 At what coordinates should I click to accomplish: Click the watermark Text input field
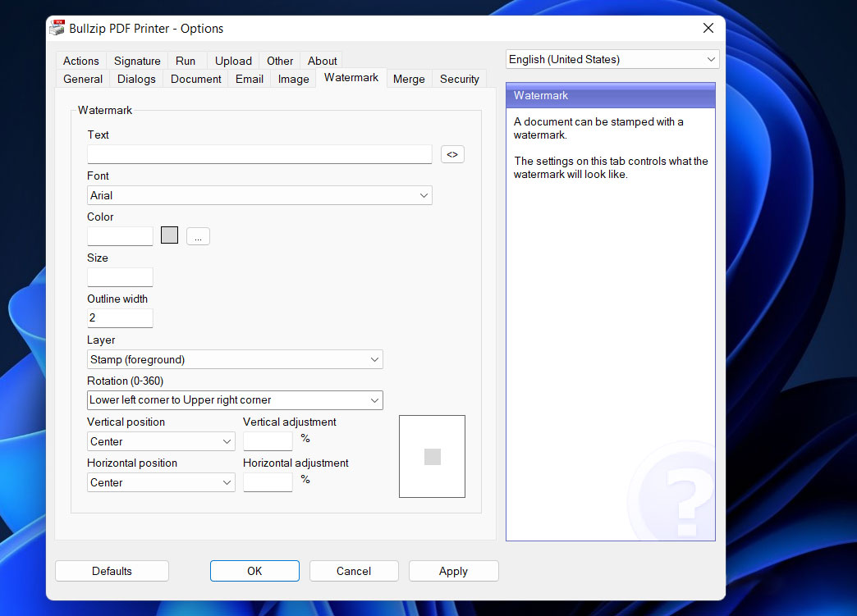pyautogui.click(x=259, y=154)
